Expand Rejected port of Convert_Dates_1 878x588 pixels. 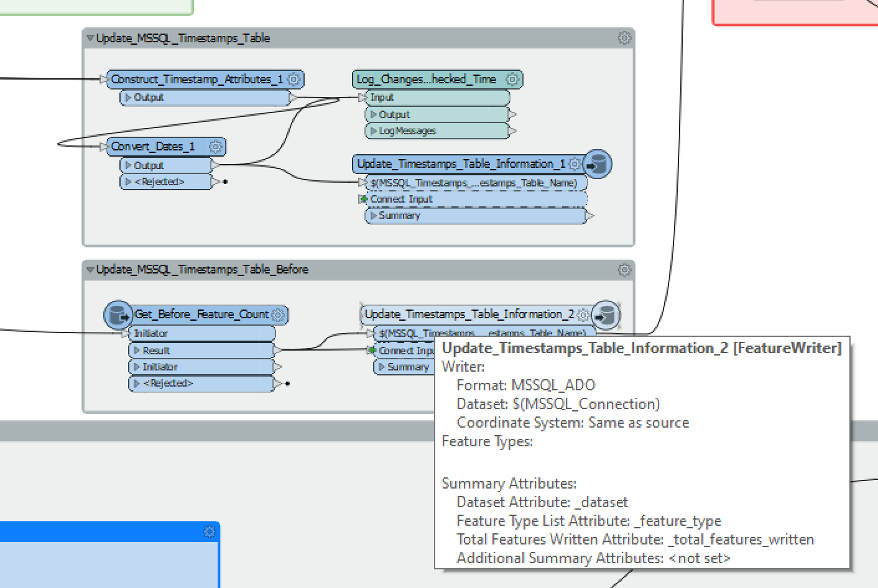128,182
